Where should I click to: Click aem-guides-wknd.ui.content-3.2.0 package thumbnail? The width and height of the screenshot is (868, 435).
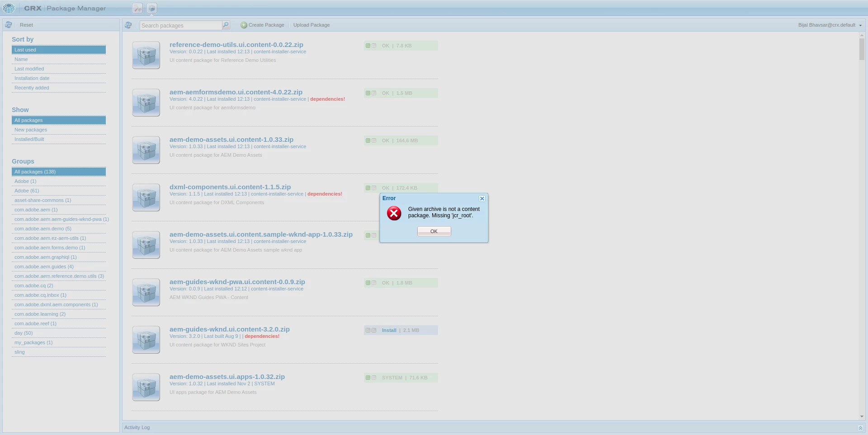(146, 340)
